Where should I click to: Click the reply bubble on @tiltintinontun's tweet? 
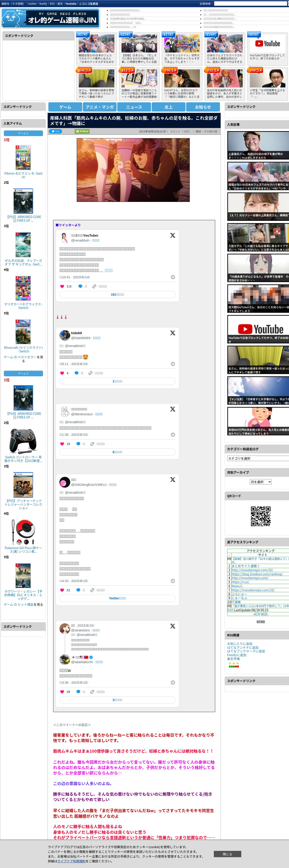click(78, 444)
